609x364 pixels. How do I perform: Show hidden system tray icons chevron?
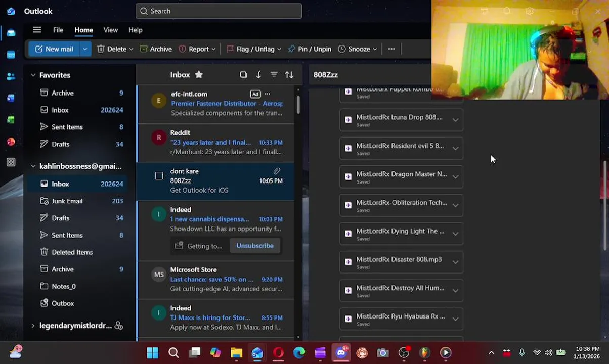click(491, 352)
